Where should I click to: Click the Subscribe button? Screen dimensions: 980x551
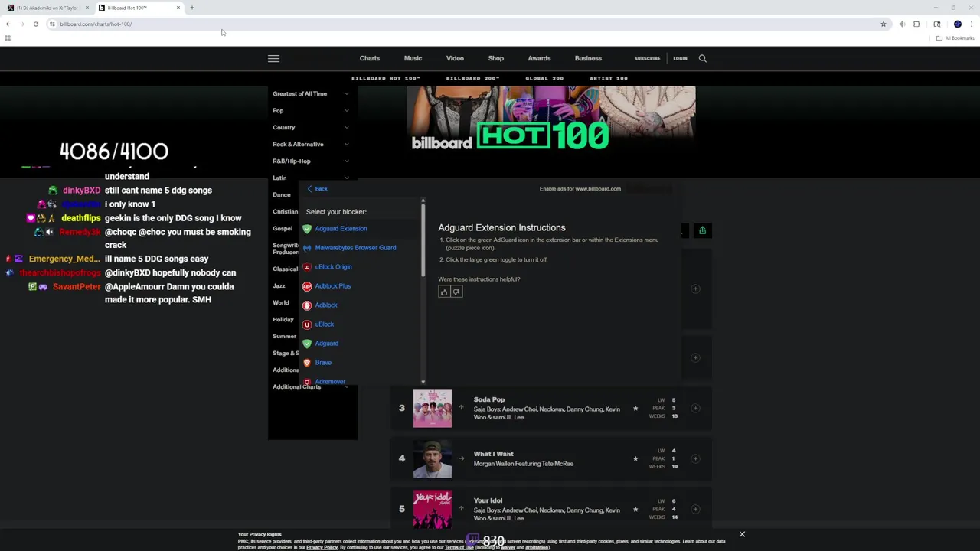click(x=647, y=58)
